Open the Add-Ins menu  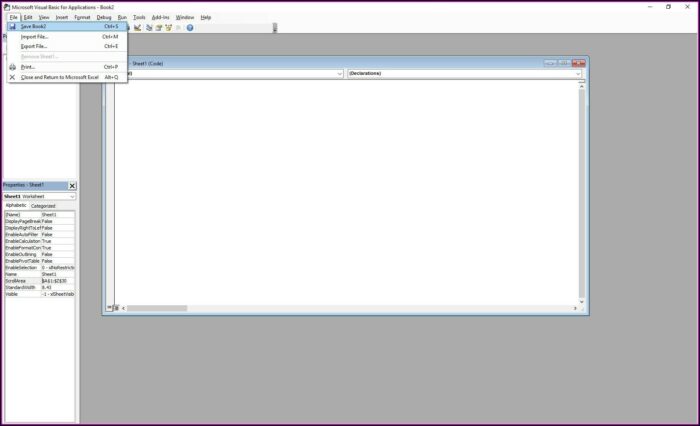[x=161, y=17]
